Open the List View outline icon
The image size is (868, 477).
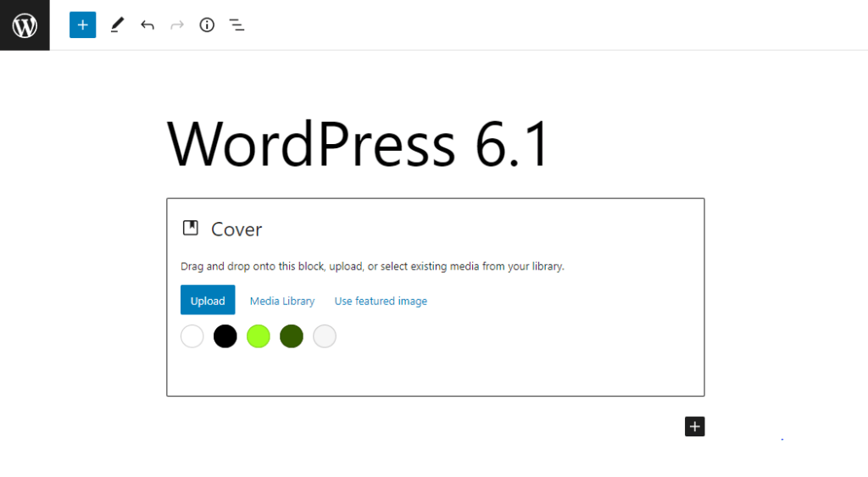click(237, 25)
